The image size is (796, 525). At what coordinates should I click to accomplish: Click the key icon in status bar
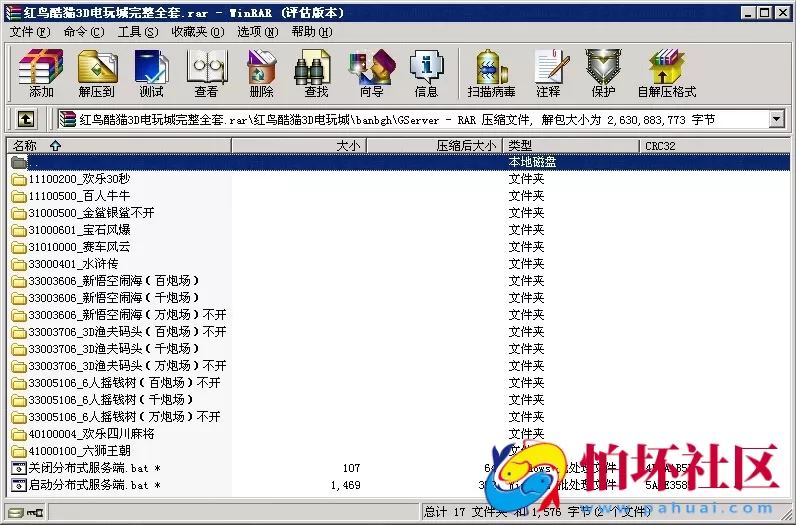pyautogui.click(x=36, y=512)
